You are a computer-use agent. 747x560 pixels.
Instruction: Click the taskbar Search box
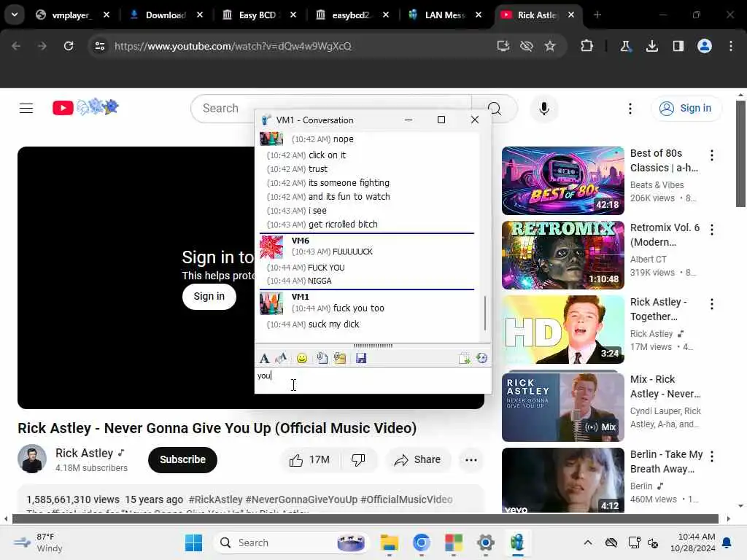point(290,542)
